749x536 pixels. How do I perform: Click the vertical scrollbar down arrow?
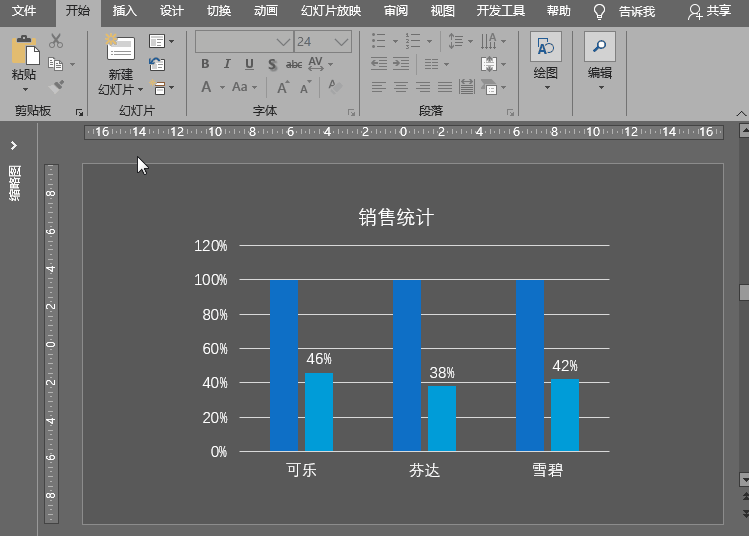tap(744, 479)
